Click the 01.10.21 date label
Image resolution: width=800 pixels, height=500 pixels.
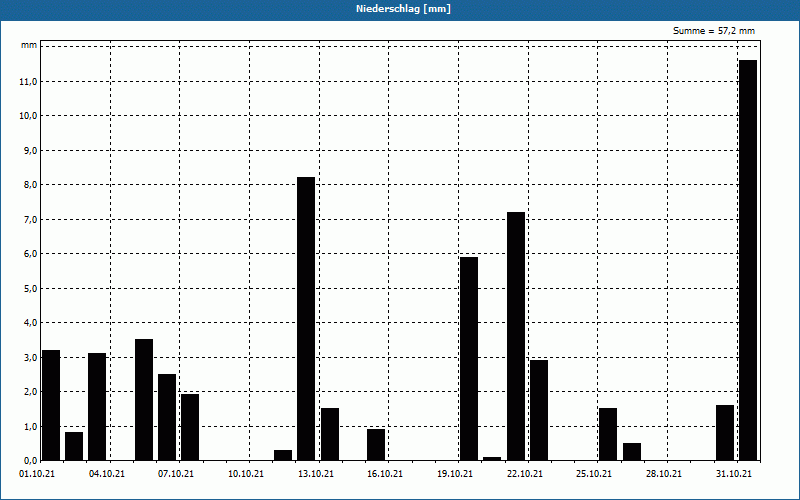37,474
